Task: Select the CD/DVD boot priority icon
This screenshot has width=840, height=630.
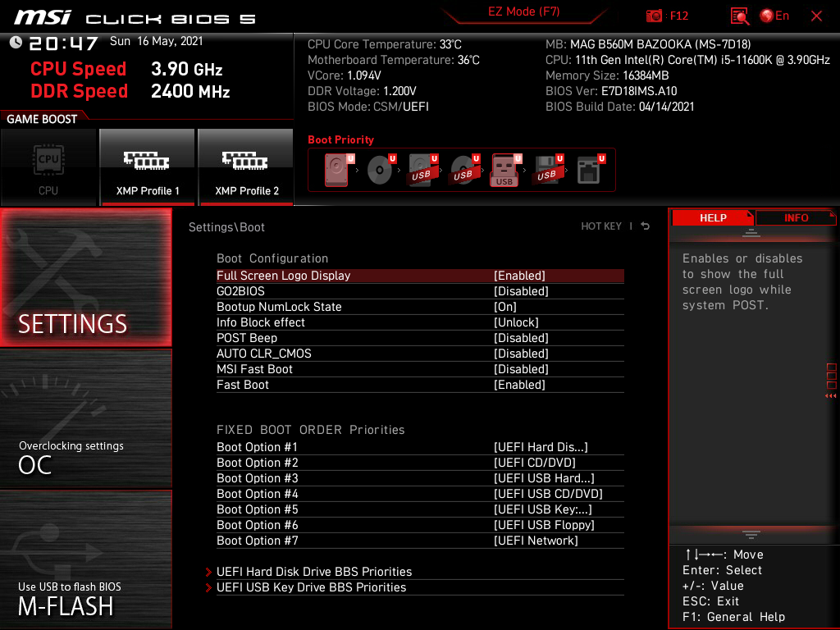Action: tap(381, 170)
